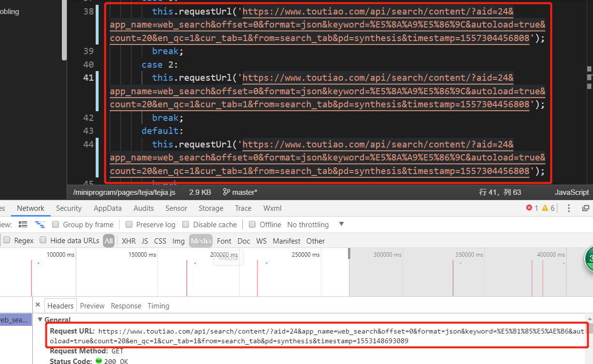The height and width of the screenshot is (364, 593).
Task: Show the Response tab of the request
Action: pos(126,306)
